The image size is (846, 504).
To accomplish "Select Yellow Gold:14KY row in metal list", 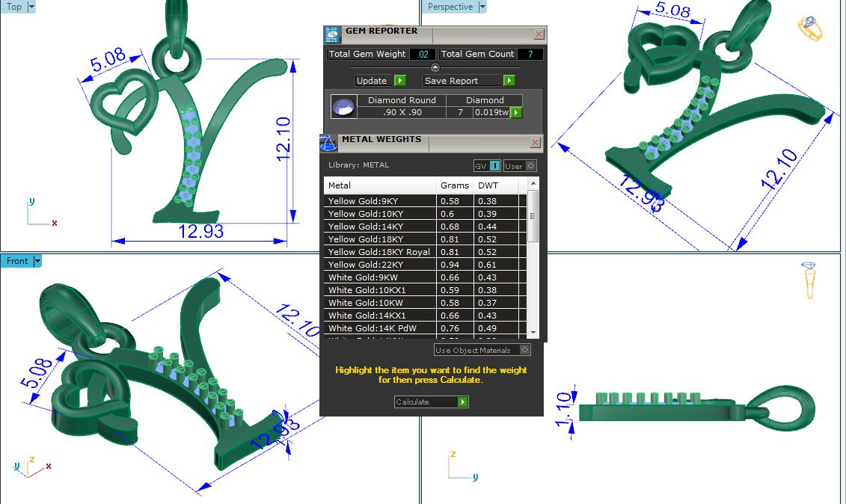I will click(x=380, y=227).
